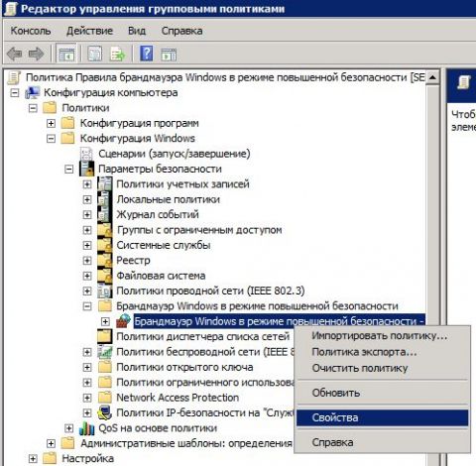Click folder icon beside Политики диспетчера списка сетей
This screenshot has width=476, height=466.
tap(105, 337)
